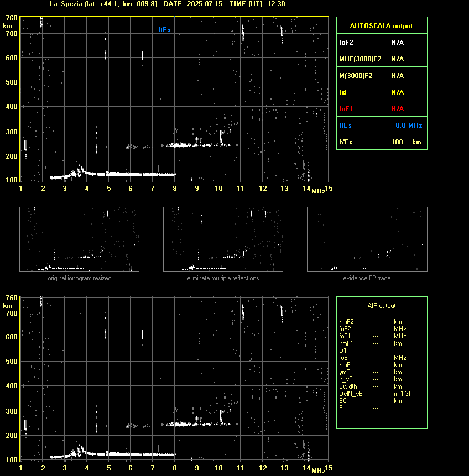Image resolution: width=469 pixels, height=476 pixels.
Task: Select the N/A value beside M(3000)F2
Action: click(397, 76)
